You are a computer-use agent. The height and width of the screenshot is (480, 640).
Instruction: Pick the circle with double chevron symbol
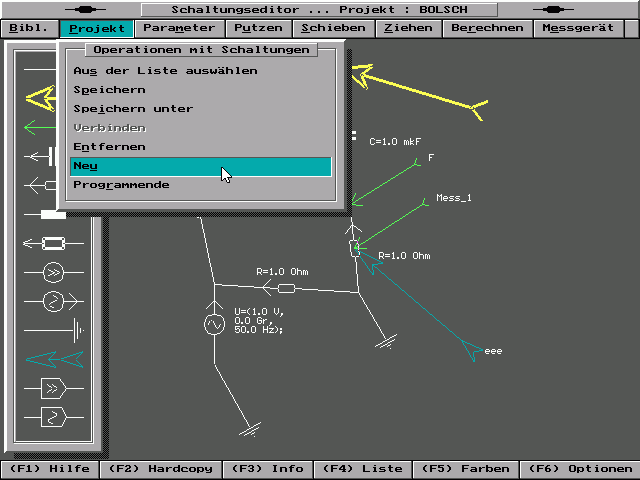[52, 271]
